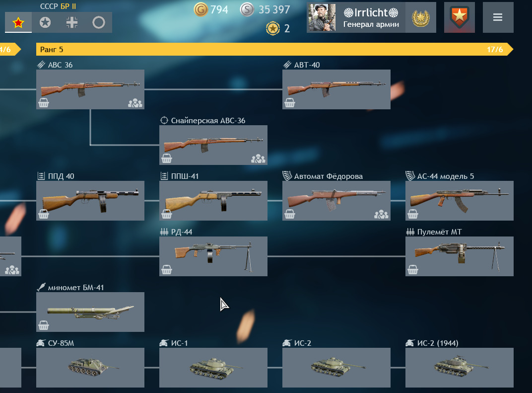Select the ППШ-41 weapon card
This screenshot has width=532, height=393.
pyautogui.click(x=213, y=200)
